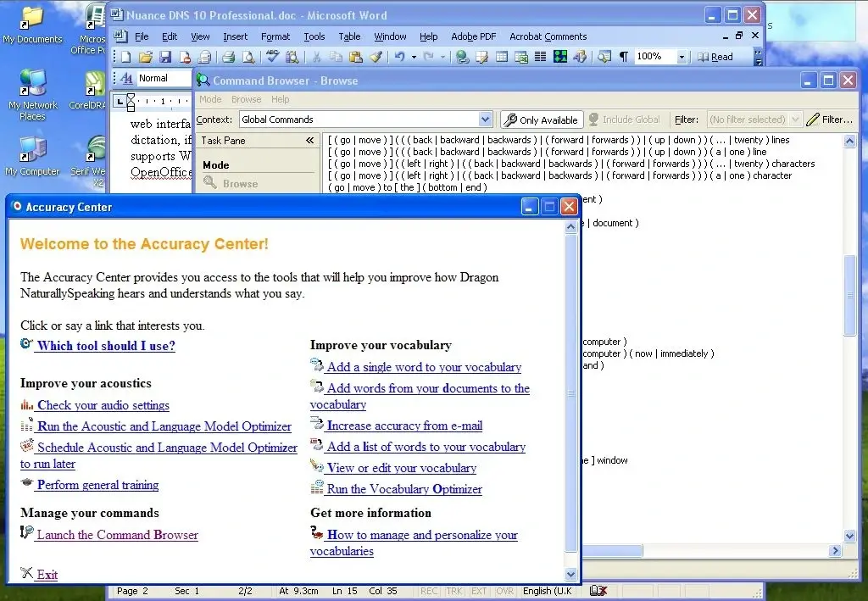
Task: Open the Word Tools menu
Action: tap(314, 36)
